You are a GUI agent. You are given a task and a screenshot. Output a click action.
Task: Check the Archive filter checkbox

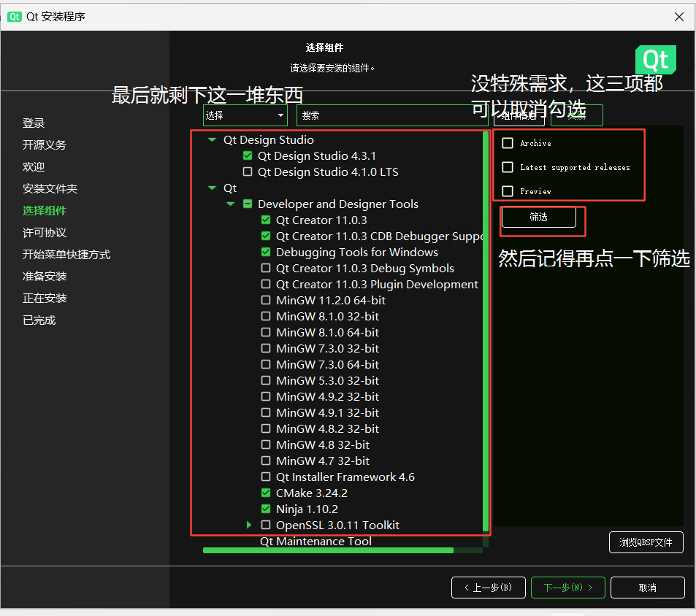point(508,143)
